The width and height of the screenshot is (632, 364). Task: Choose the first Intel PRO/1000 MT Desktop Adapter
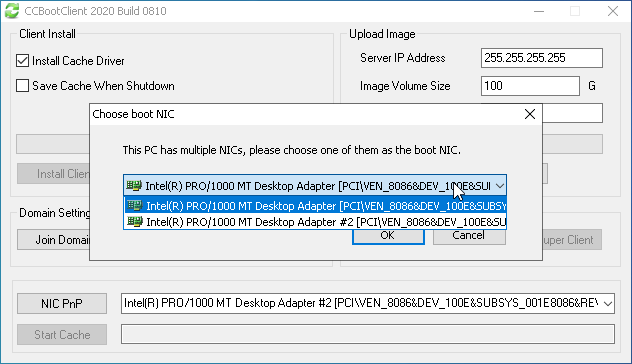coord(315,206)
